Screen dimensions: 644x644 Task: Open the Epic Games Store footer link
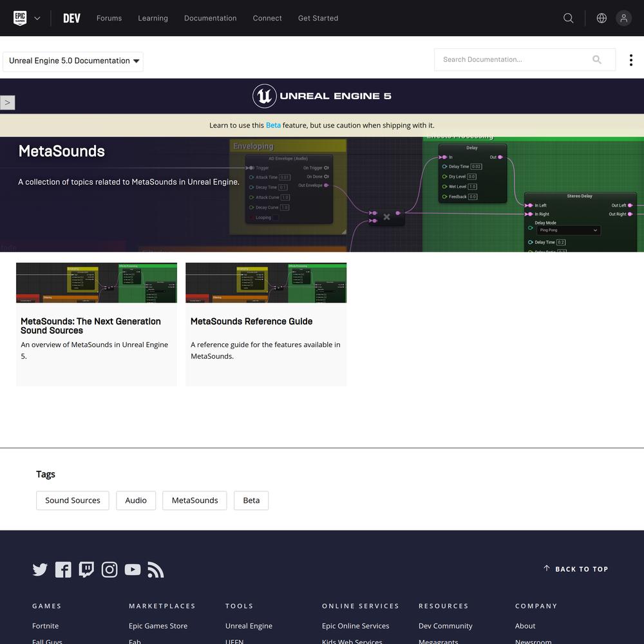[x=158, y=625]
